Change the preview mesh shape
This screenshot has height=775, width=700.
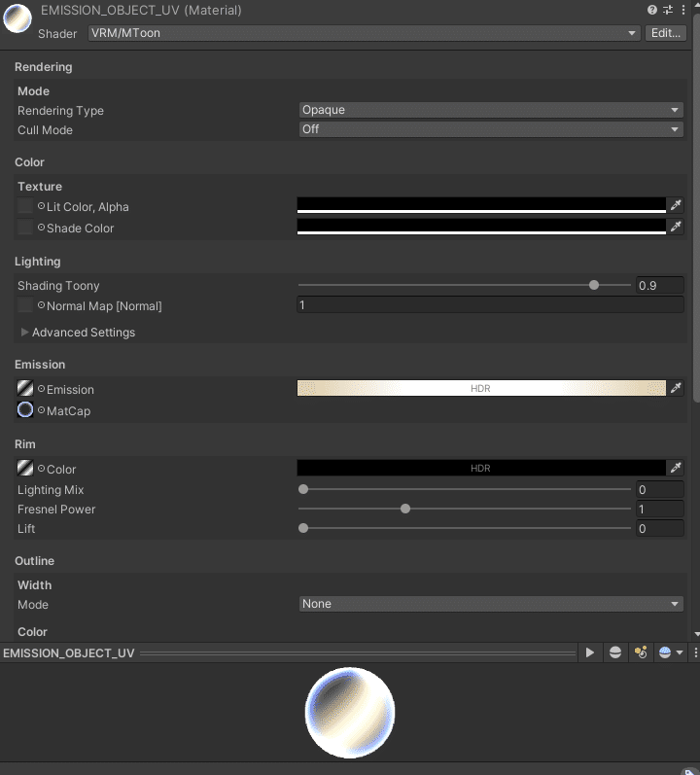(x=615, y=652)
